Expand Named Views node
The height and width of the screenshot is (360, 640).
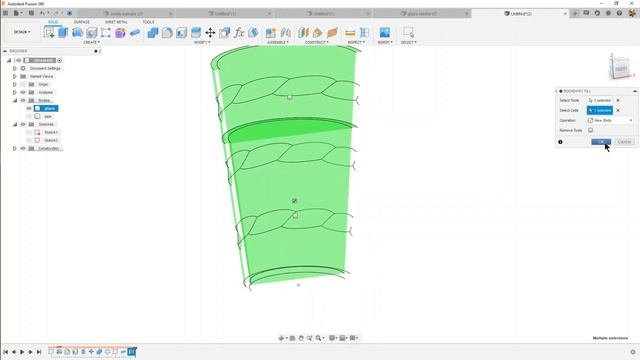pyautogui.click(x=15, y=76)
